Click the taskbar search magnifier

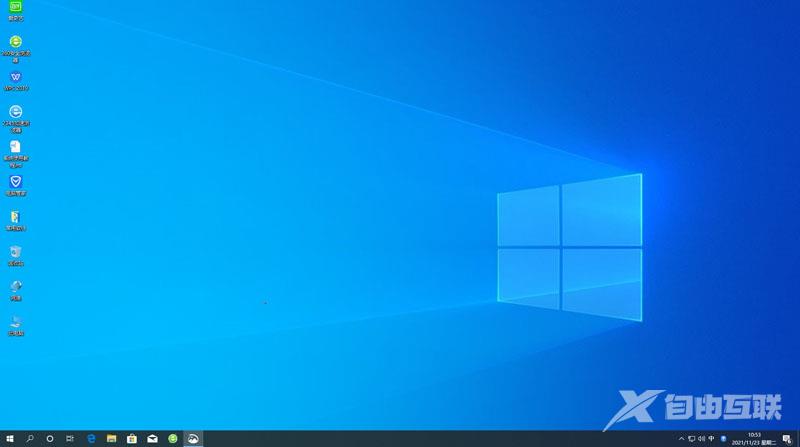pos(30,438)
